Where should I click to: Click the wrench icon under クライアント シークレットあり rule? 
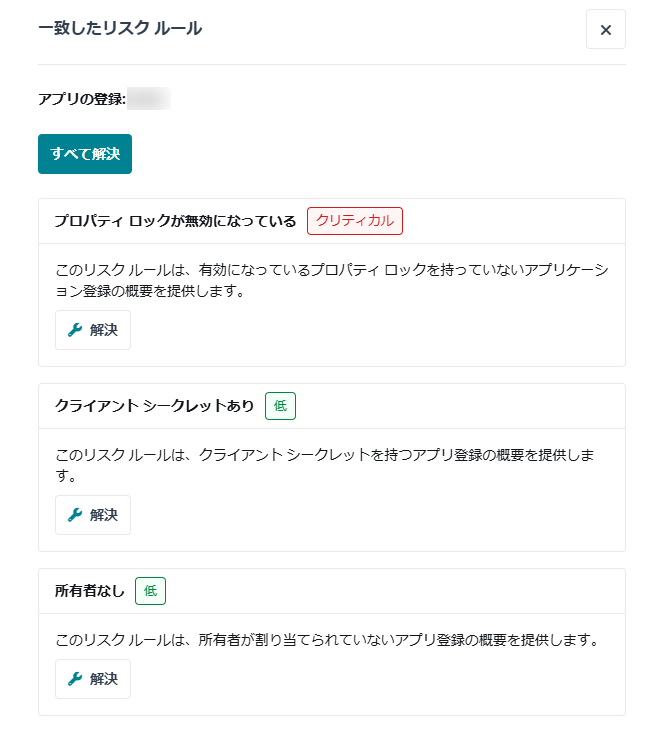coord(75,515)
